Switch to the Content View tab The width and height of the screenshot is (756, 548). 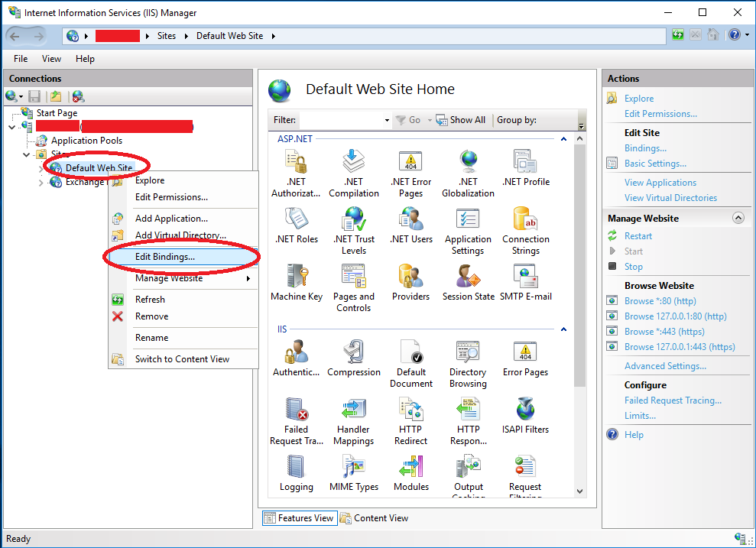tap(375, 518)
